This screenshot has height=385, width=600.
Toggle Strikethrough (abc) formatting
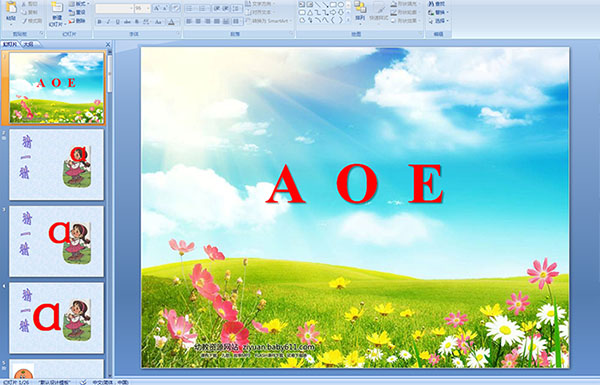tap(127, 22)
